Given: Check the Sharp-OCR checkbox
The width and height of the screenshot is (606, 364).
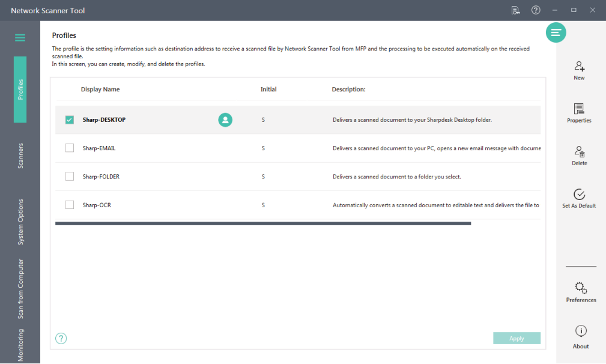Looking at the screenshot, I should click(70, 205).
